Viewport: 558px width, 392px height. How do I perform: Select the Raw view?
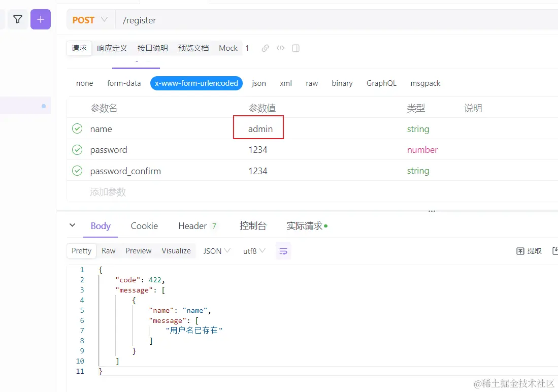coord(109,251)
